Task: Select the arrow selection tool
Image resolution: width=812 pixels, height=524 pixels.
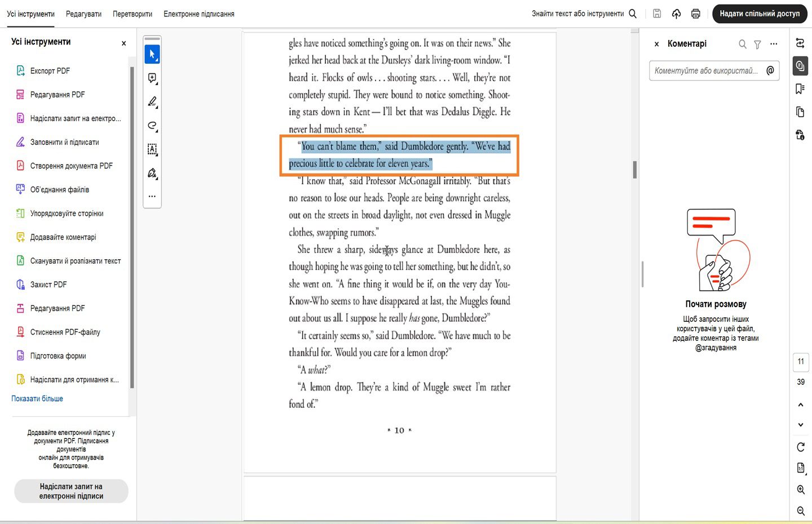Action: pyautogui.click(x=152, y=54)
